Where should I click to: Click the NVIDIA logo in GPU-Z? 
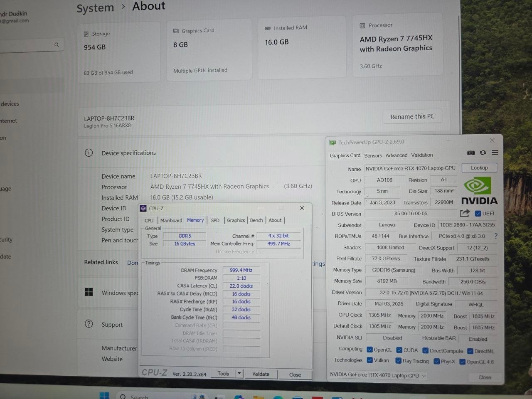(x=479, y=191)
